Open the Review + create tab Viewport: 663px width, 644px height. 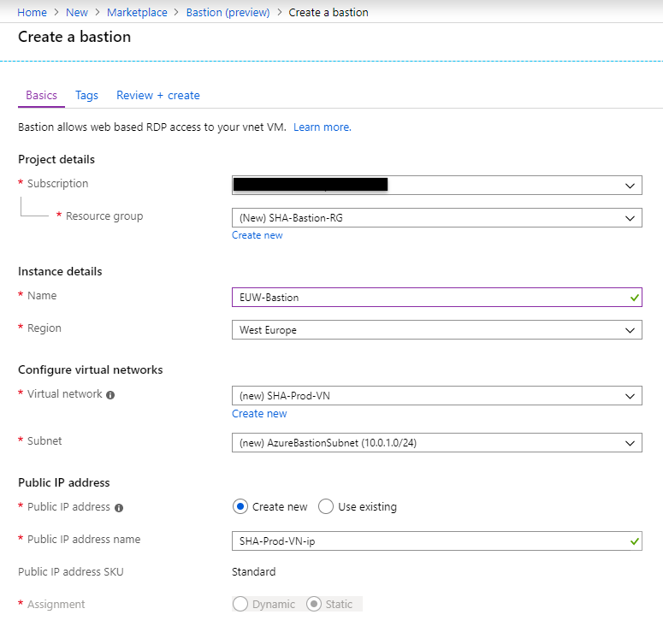coord(158,95)
